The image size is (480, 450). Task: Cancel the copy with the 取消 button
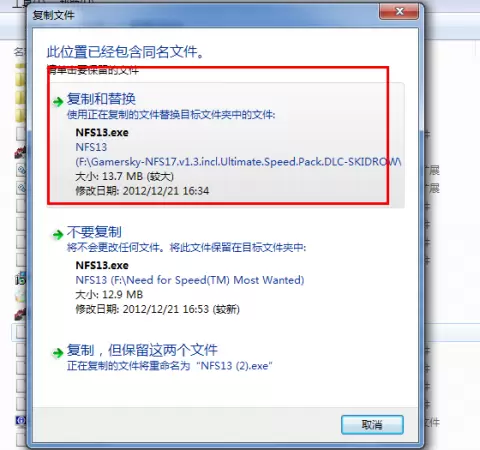(372, 425)
